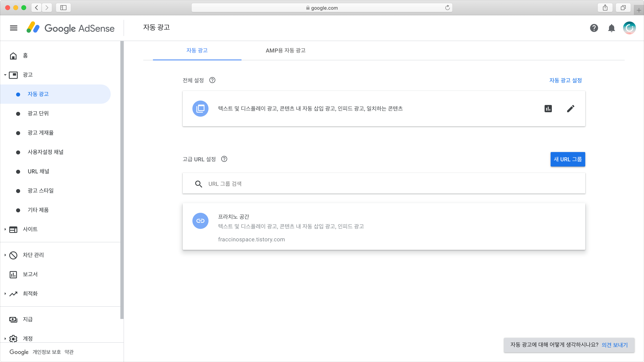
Task: Open the hamburger main menu
Action: click(13, 28)
